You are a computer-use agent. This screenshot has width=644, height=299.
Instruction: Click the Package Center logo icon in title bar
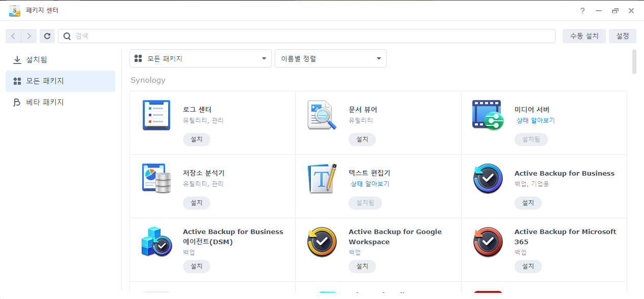pyautogui.click(x=15, y=11)
